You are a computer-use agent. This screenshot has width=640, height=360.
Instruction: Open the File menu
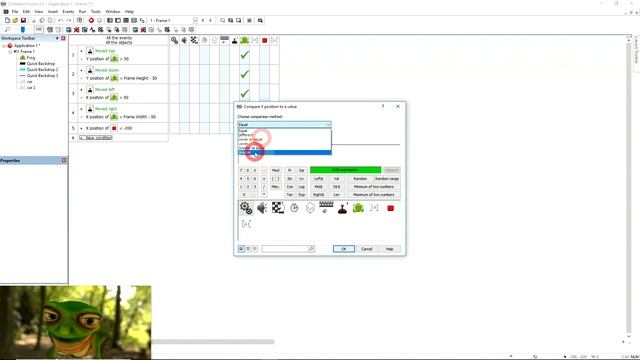[15, 11]
